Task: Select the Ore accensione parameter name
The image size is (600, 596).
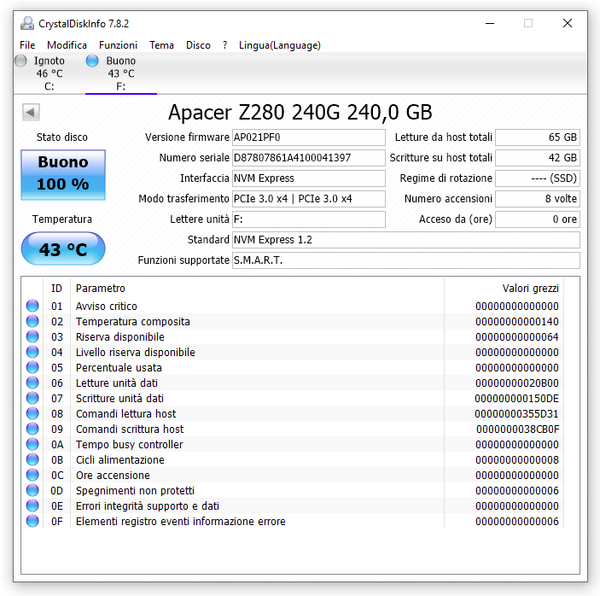Action: 113,475
